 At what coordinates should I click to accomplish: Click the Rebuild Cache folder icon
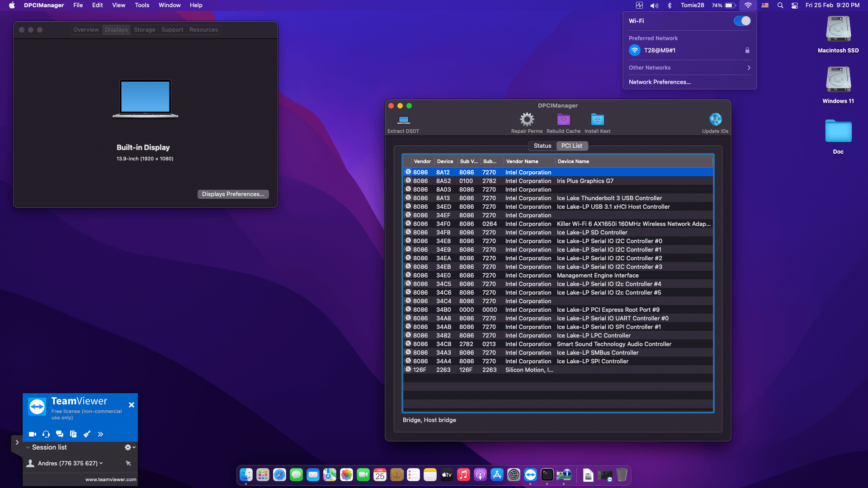coord(563,120)
